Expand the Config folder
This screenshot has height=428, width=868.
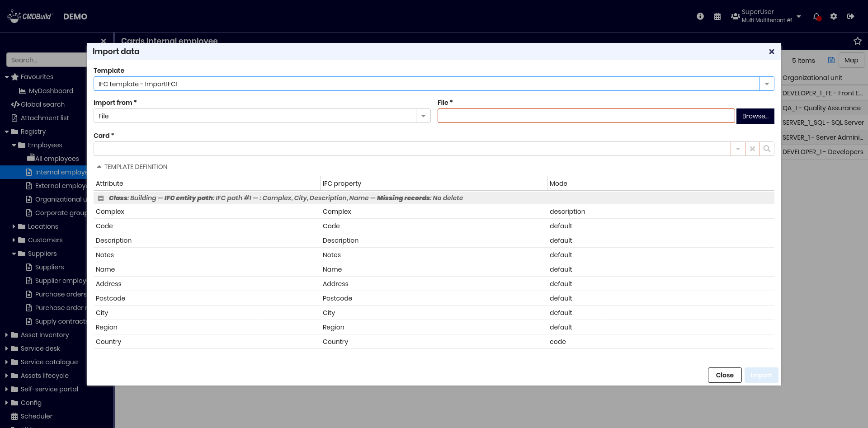[7, 403]
